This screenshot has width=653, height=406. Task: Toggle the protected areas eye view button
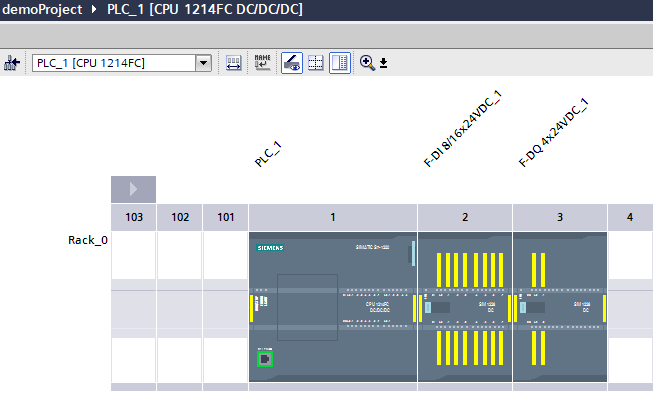(x=292, y=63)
